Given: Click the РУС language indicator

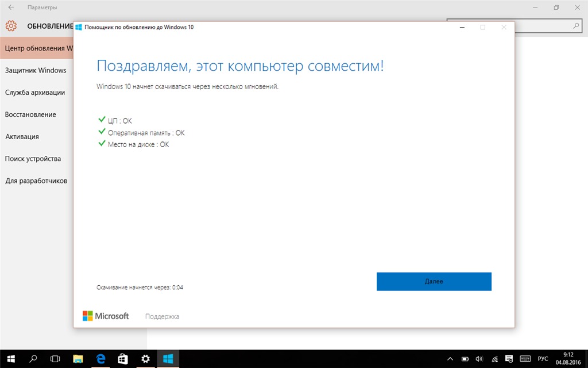Looking at the screenshot, I should [543, 359].
